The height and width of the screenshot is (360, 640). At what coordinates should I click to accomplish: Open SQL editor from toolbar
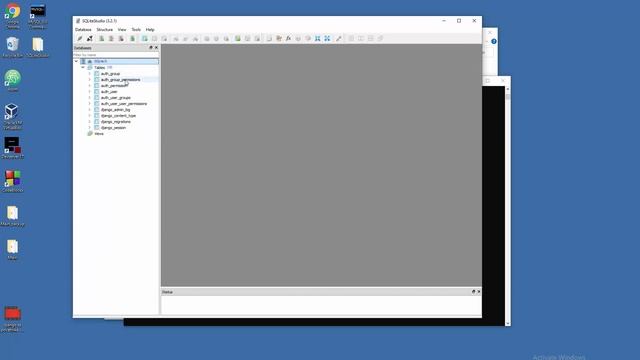pyautogui.click(x=269, y=38)
